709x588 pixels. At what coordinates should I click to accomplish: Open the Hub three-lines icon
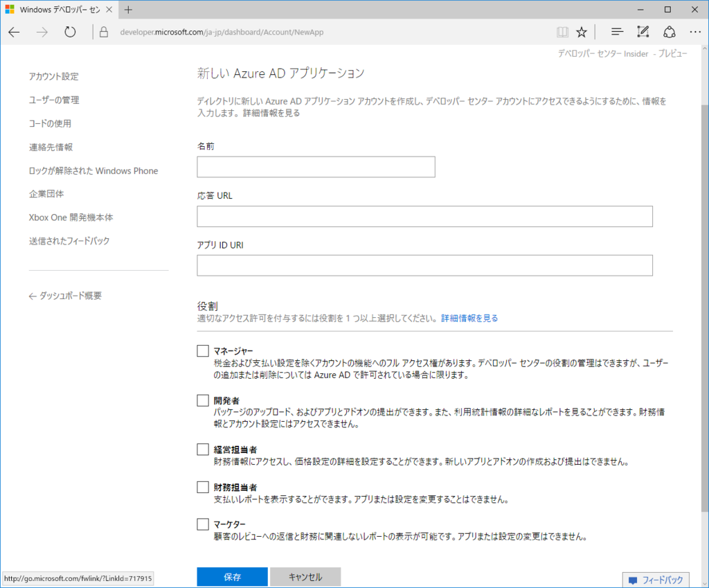[x=617, y=32]
